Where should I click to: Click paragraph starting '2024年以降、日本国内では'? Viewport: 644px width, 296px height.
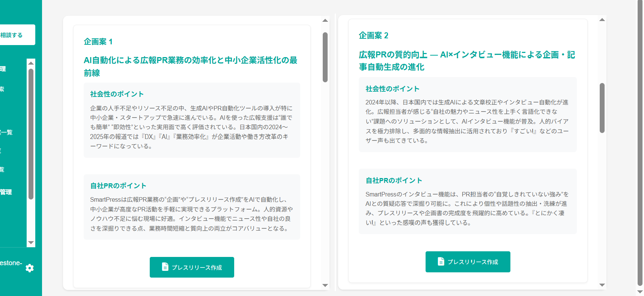click(467, 121)
